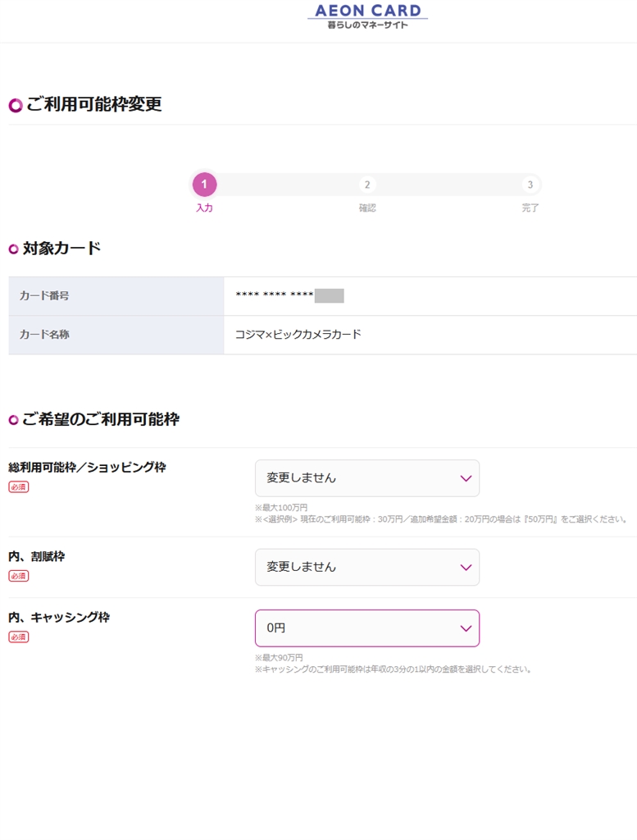Viewport: 637px width, 840px height.
Task: Open the キャッシング枠 dropdown showing 0円
Action: (366, 628)
